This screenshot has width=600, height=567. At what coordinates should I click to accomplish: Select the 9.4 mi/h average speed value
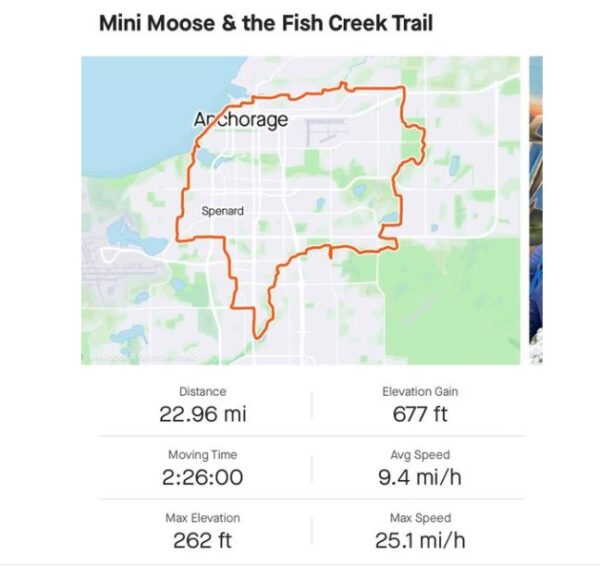(420, 478)
